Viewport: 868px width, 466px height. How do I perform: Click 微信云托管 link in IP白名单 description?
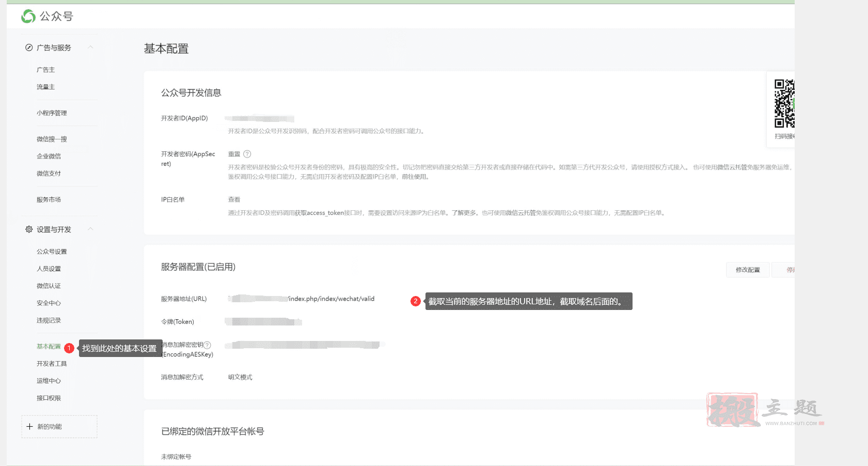click(x=520, y=213)
